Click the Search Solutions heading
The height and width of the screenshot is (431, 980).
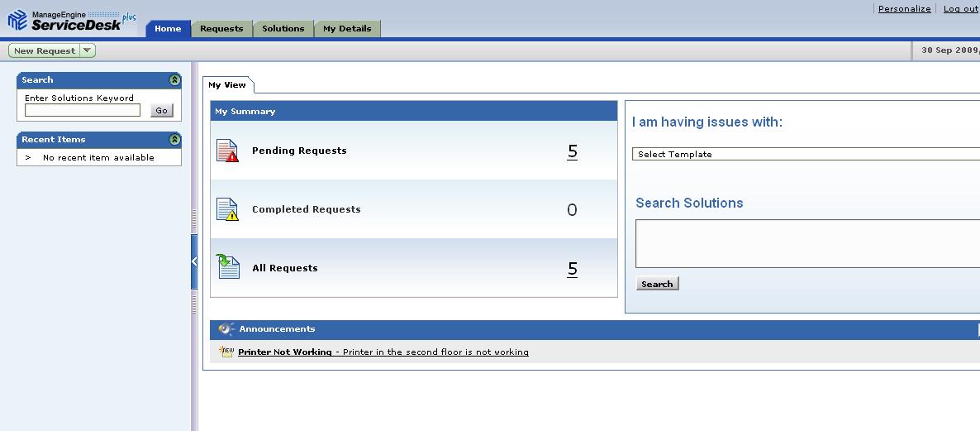(x=689, y=204)
